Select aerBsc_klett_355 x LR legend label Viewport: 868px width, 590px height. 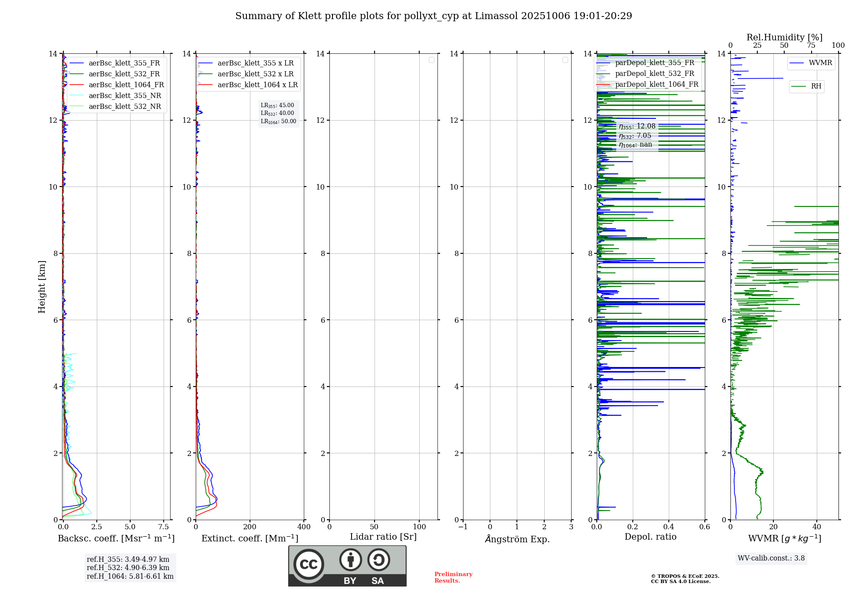point(255,63)
